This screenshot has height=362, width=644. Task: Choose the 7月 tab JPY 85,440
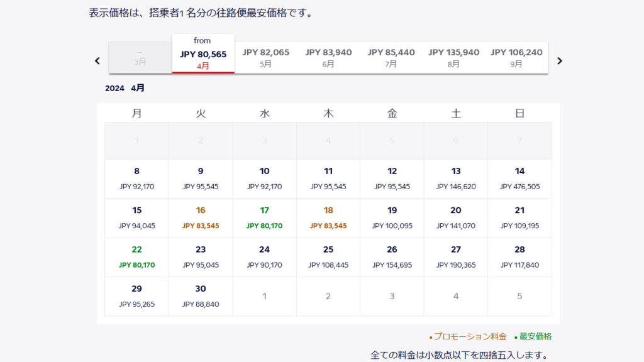click(x=391, y=57)
